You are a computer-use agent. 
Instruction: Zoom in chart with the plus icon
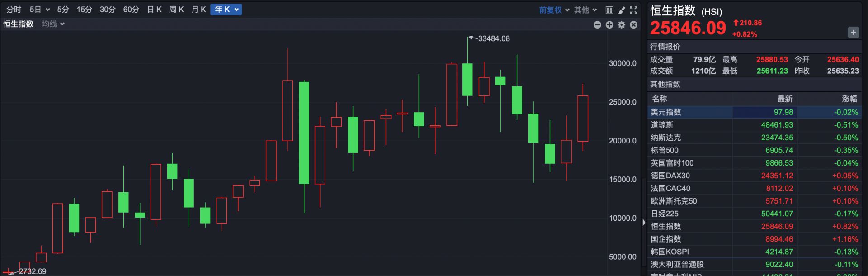(609, 25)
